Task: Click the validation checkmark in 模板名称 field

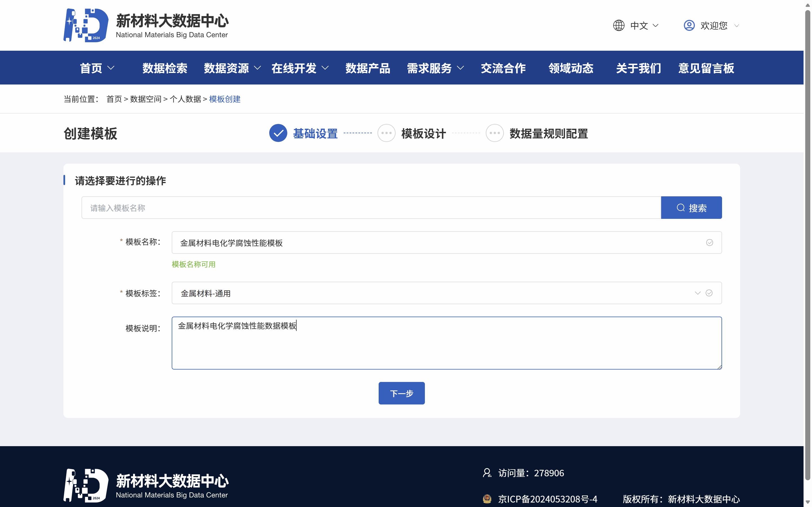Action: [709, 243]
